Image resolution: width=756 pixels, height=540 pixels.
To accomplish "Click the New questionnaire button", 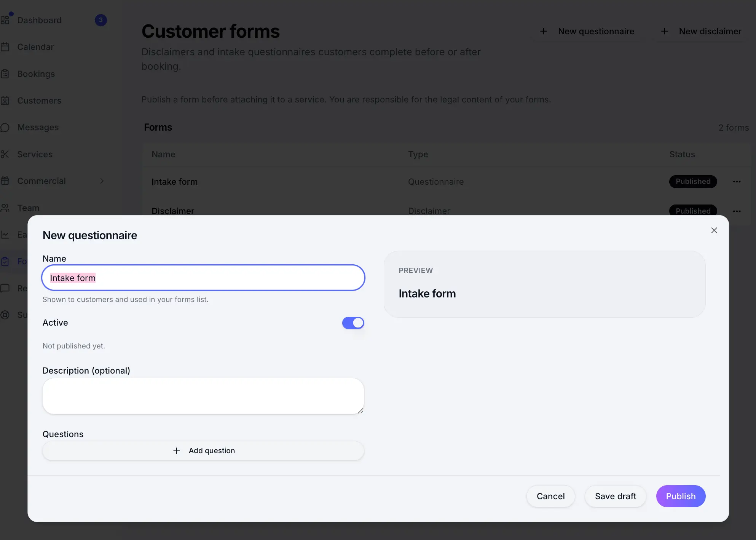I will (587, 31).
